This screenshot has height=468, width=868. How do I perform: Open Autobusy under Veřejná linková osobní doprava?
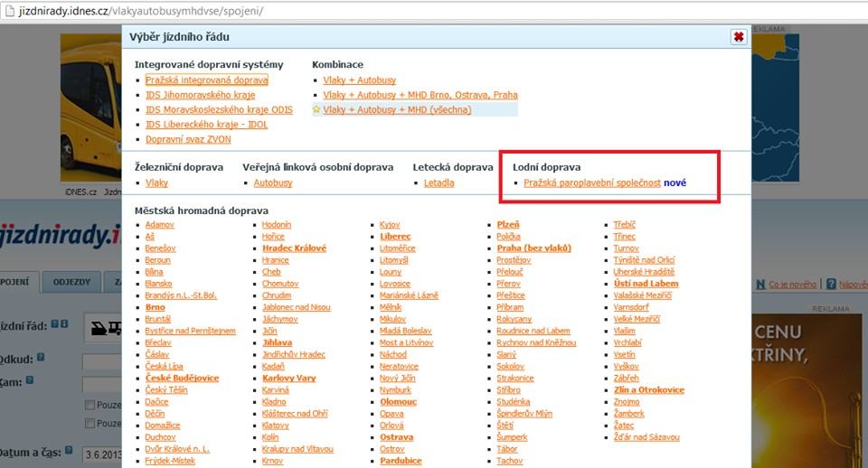pos(273,183)
